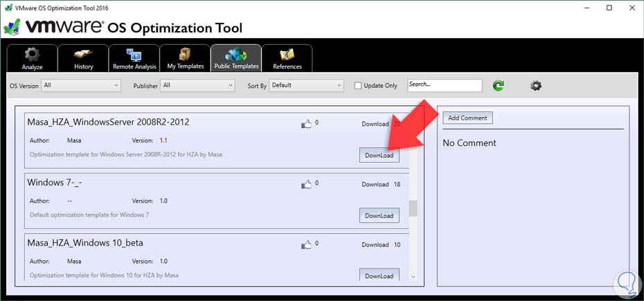Like the Masa_HZA_WindowsServer 2008R2-2012 template

[307, 124]
